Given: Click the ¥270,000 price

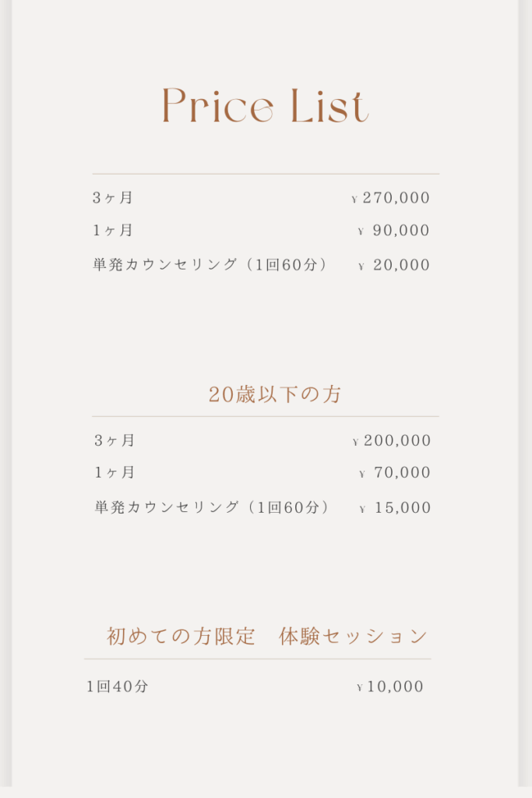Looking at the screenshot, I should [390, 198].
